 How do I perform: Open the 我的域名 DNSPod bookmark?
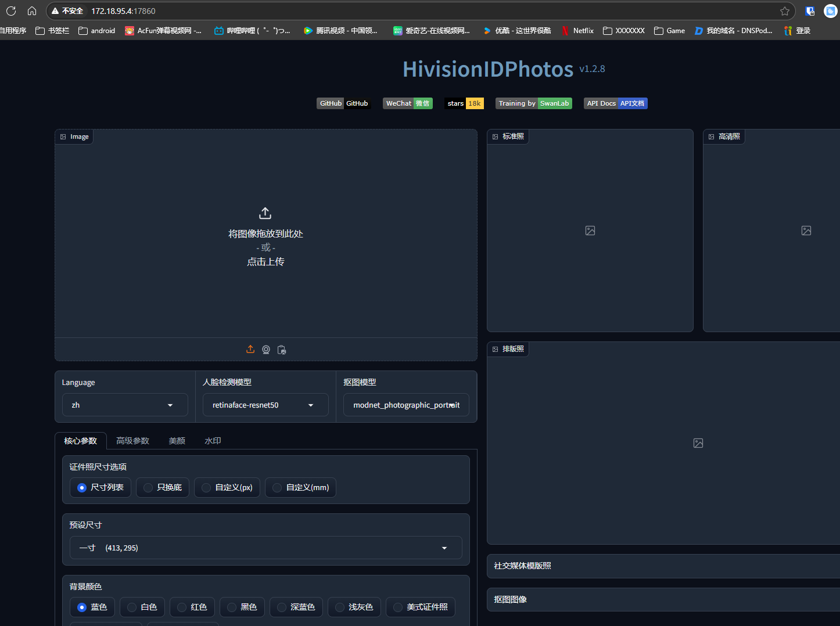point(733,31)
